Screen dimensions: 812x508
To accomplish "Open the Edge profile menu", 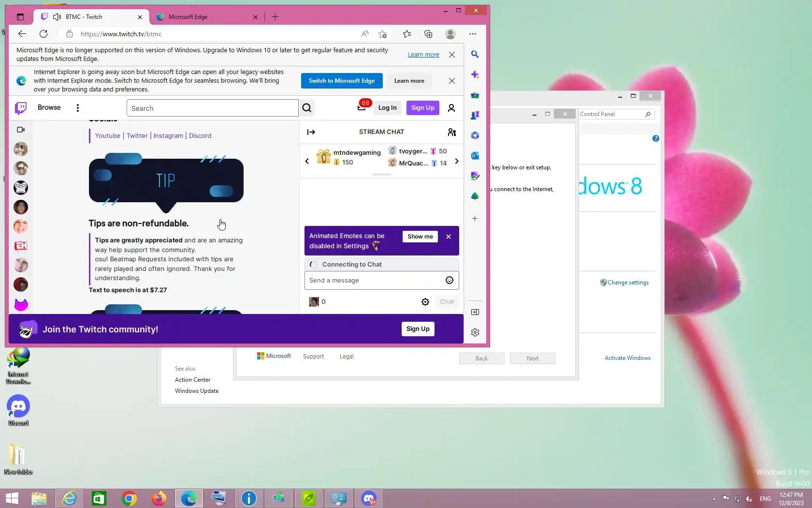I will coord(450,34).
